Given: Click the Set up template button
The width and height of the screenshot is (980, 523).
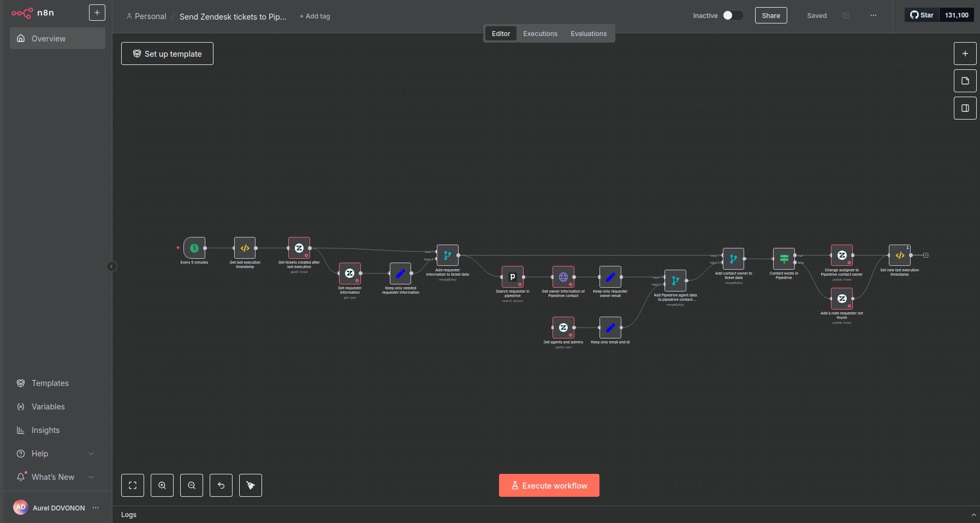Looking at the screenshot, I should tap(167, 54).
